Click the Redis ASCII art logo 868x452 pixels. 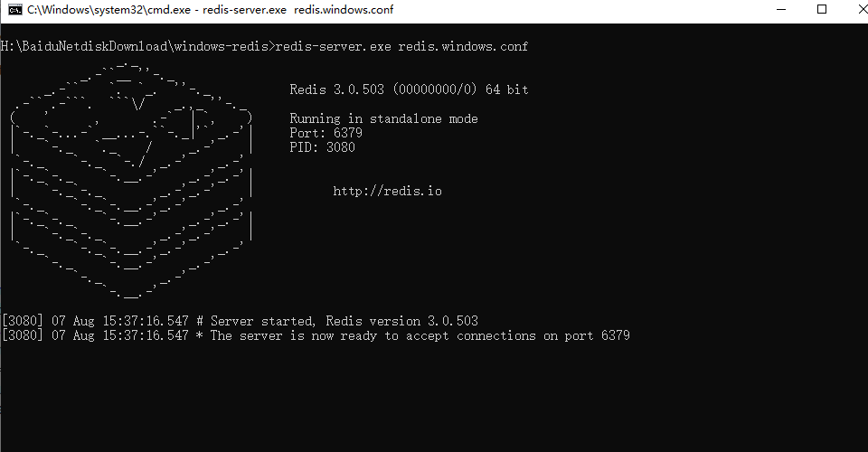131,181
